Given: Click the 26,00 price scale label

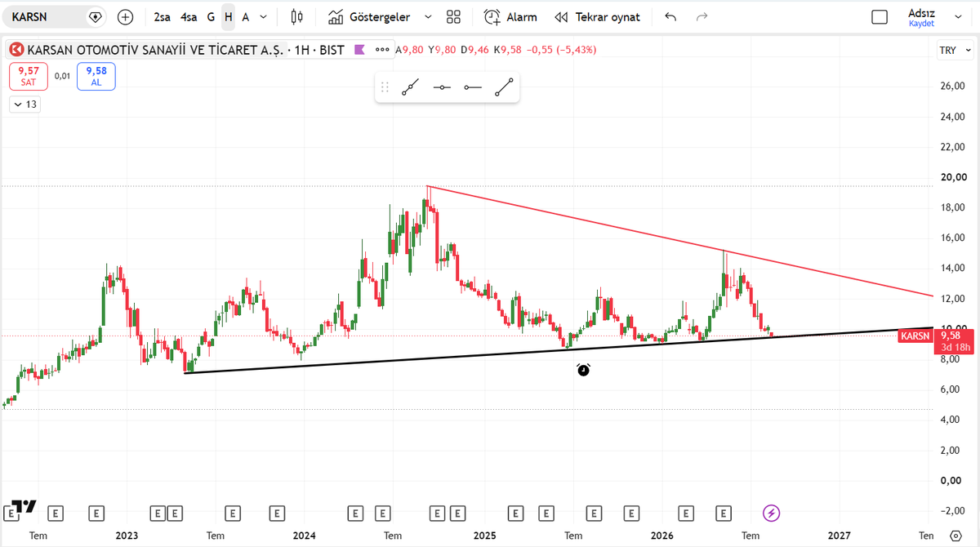Looking at the screenshot, I should (955, 86).
